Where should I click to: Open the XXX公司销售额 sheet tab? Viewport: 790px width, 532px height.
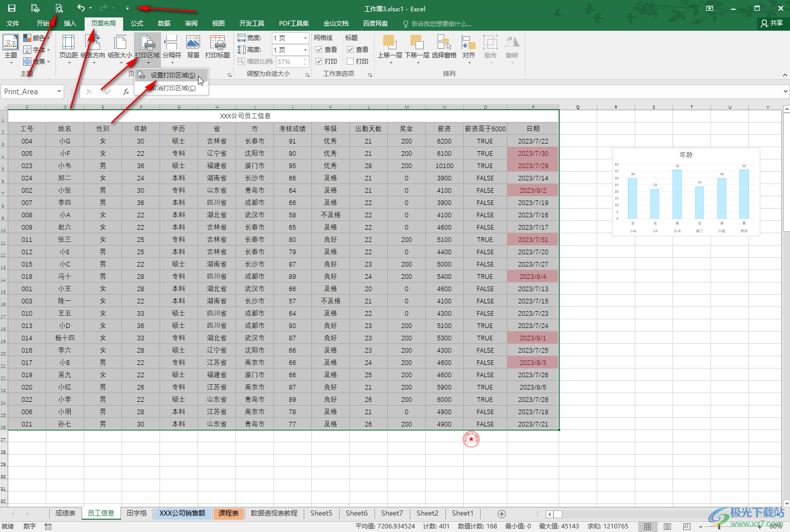click(182, 513)
